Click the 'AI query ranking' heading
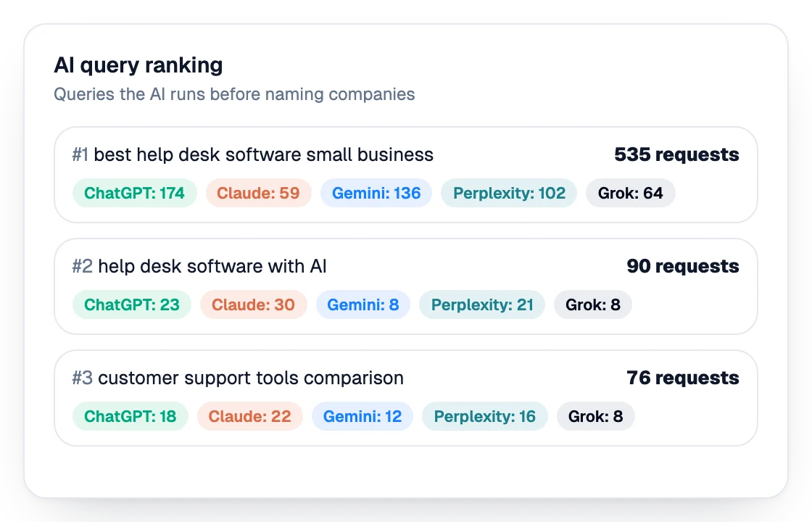Viewport: 812px width, 522px height. 138,65
